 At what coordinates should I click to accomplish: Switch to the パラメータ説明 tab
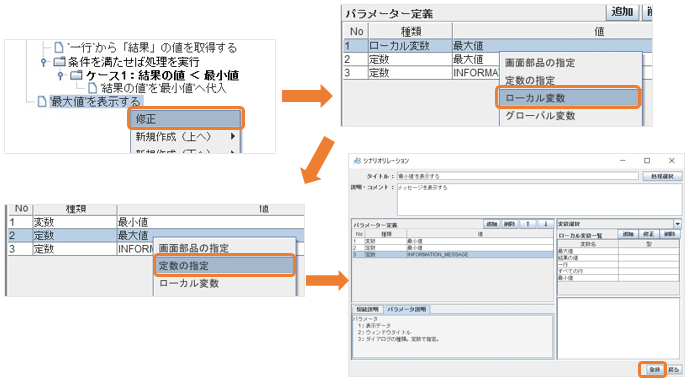[x=407, y=309]
